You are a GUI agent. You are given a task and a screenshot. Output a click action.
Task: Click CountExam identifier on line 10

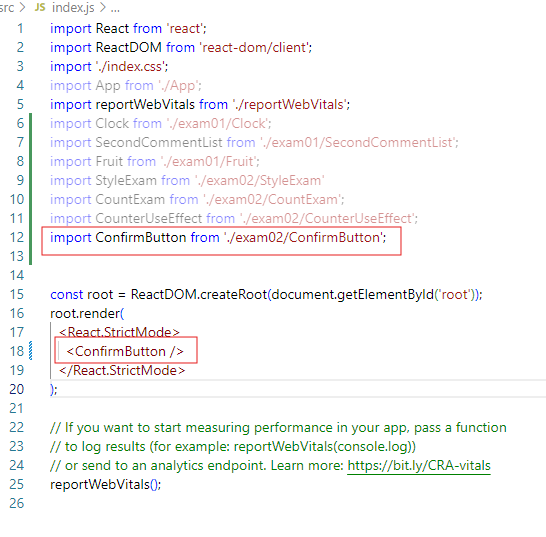(x=130, y=200)
